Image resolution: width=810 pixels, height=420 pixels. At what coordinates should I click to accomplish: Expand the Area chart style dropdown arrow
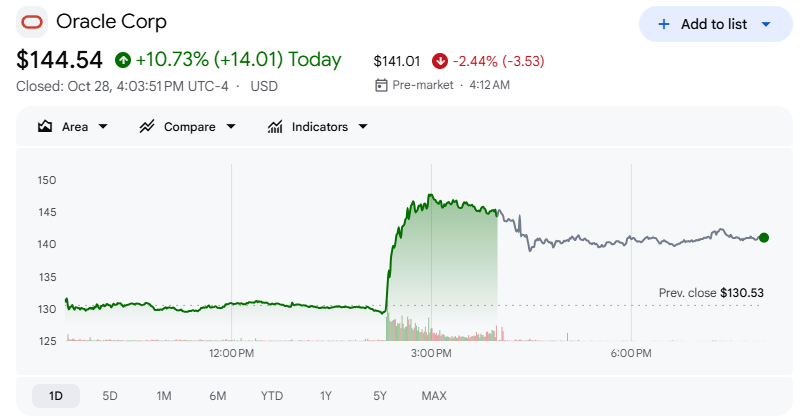[x=103, y=127]
